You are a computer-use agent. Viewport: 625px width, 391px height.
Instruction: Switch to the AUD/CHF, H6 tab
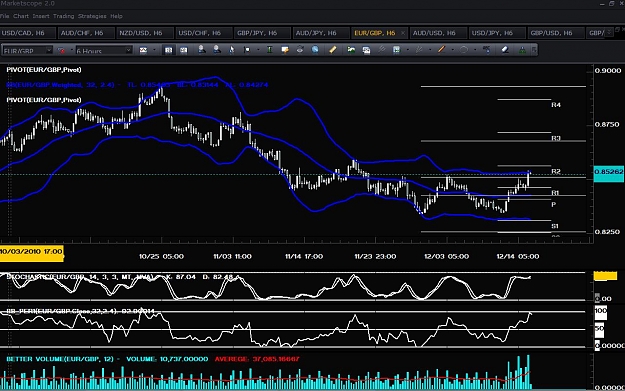pos(86,33)
